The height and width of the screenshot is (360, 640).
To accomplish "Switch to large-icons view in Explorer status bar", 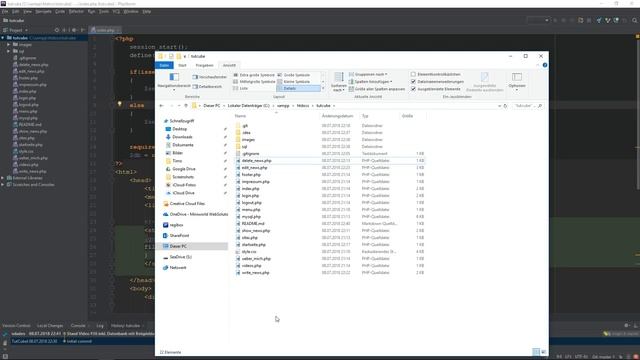I will (x=543, y=352).
